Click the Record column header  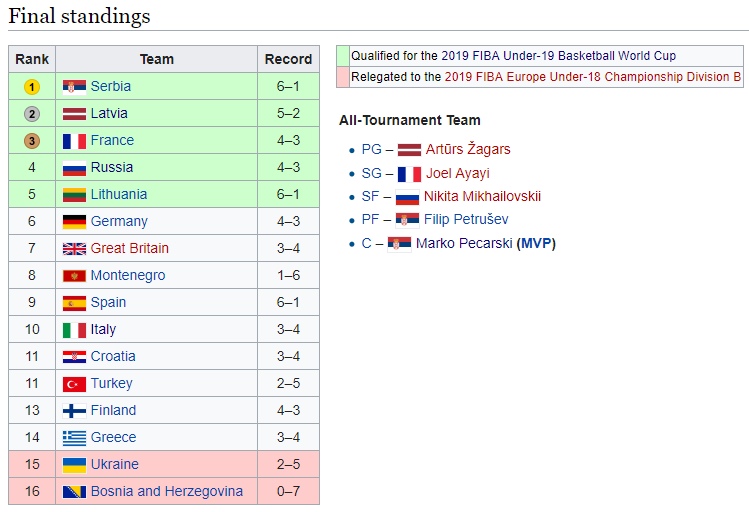pos(288,60)
